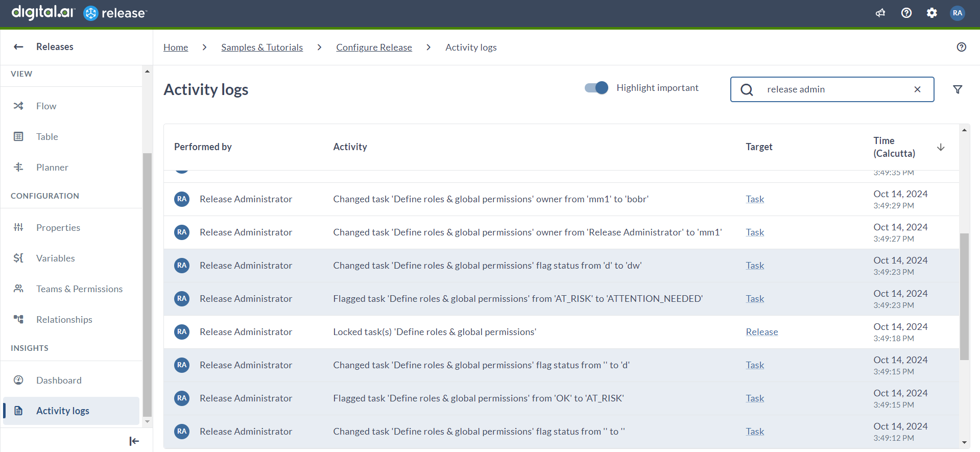The image size is (980, 452).
Task: Click the activity table vertical scrollbar thumb
Action: (964, 297)
